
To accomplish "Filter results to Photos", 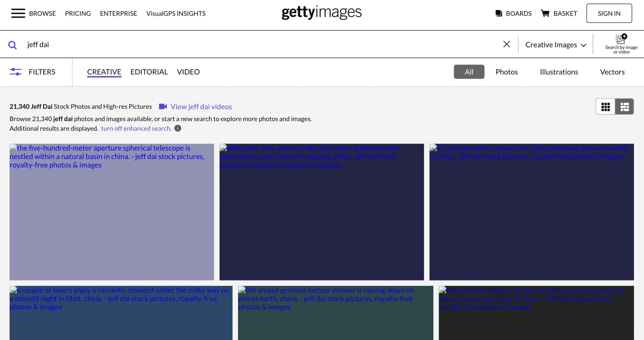I will (x=507, y=72).
